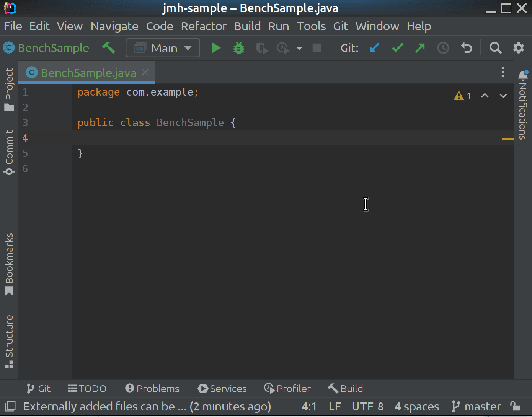Viewport: 532px width, 417px height.
Task: Click the BenchSample class name in code
Action: [x=190, y=122]
